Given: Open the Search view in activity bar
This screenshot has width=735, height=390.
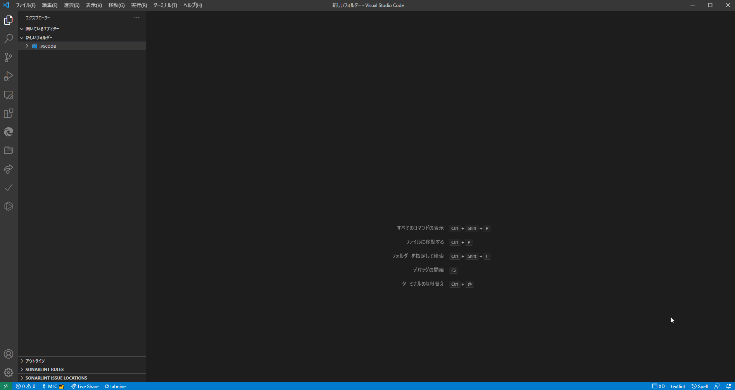Looking at the screenshot, I should tap(8, 39).
